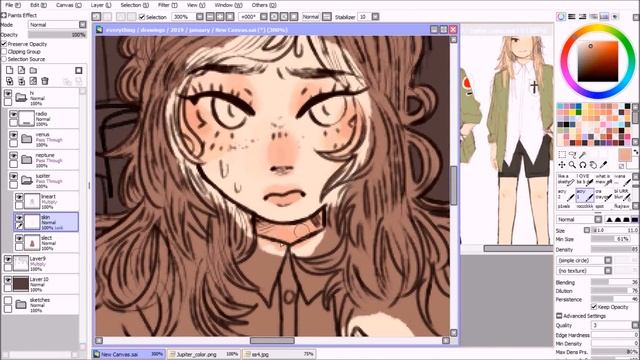Select the lasso selection tool
The width and height of the screenshot is (640, 360).
click(572, 155)
